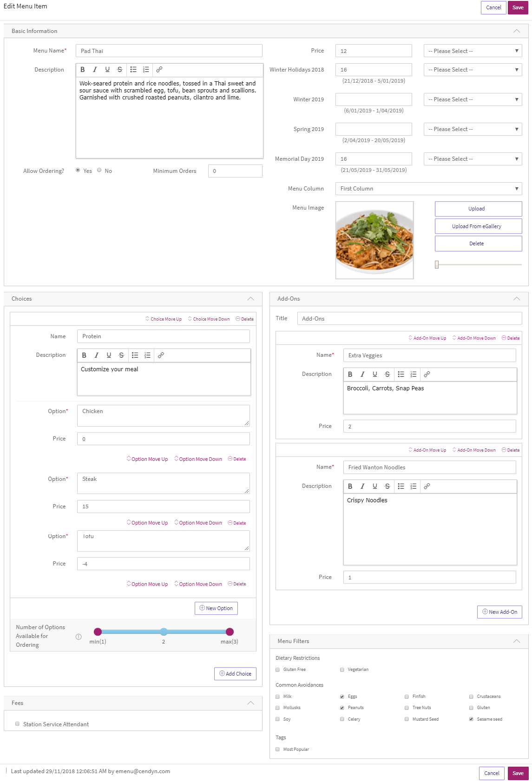Insert link in Protein choice description

point(161,355)
